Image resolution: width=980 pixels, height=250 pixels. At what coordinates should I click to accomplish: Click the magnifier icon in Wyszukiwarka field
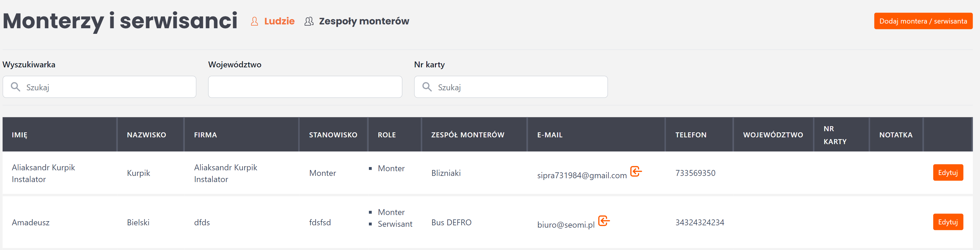pos(16,87)
